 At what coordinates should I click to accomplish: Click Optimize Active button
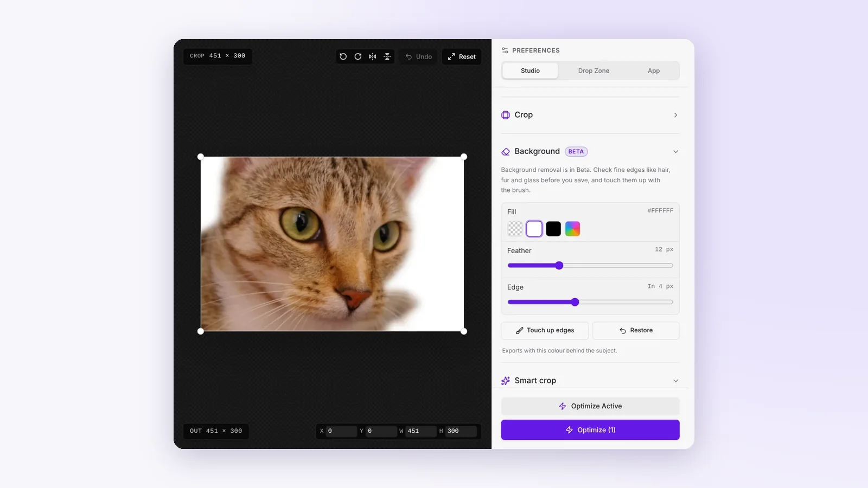click(590, 406)
